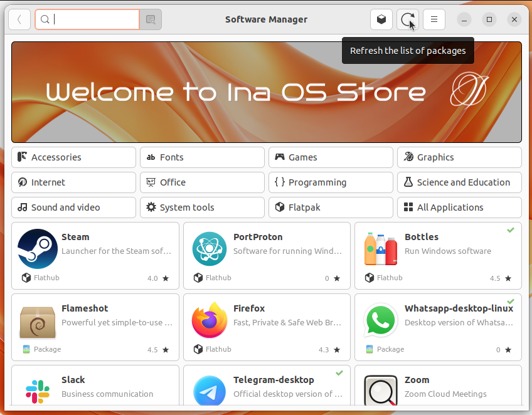Browse the Programming category

pyautogui.click(x=331, y=182)
